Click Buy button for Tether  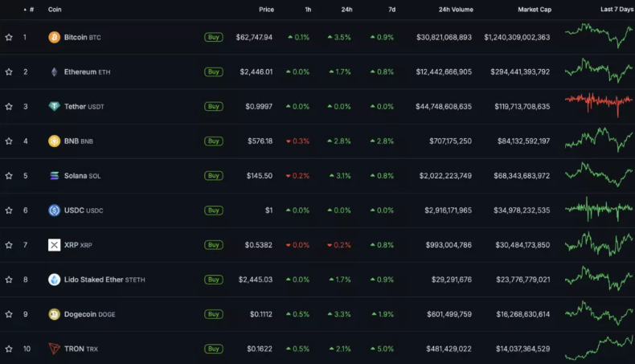(214, 107)
